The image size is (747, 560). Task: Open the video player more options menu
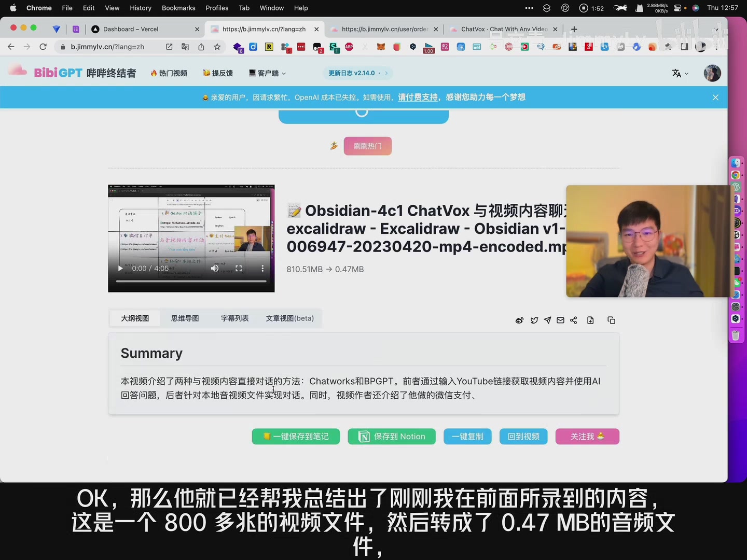(262, 268)
